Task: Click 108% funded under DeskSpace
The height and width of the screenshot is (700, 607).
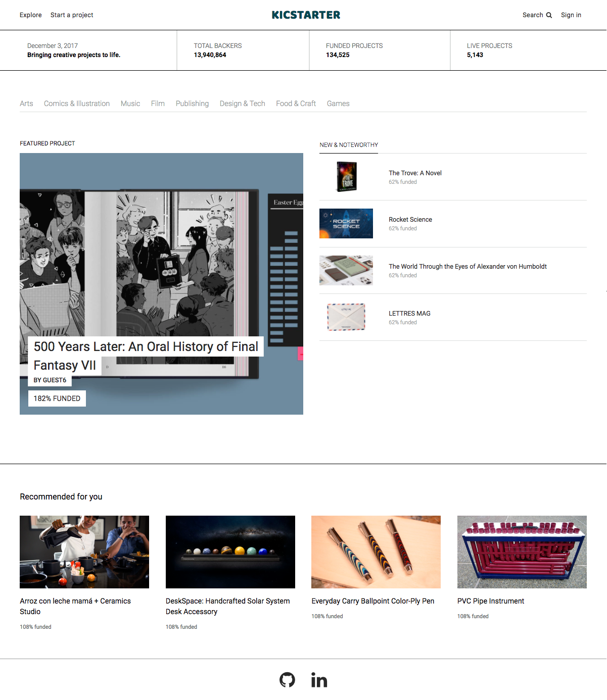Action: (181, 627)
